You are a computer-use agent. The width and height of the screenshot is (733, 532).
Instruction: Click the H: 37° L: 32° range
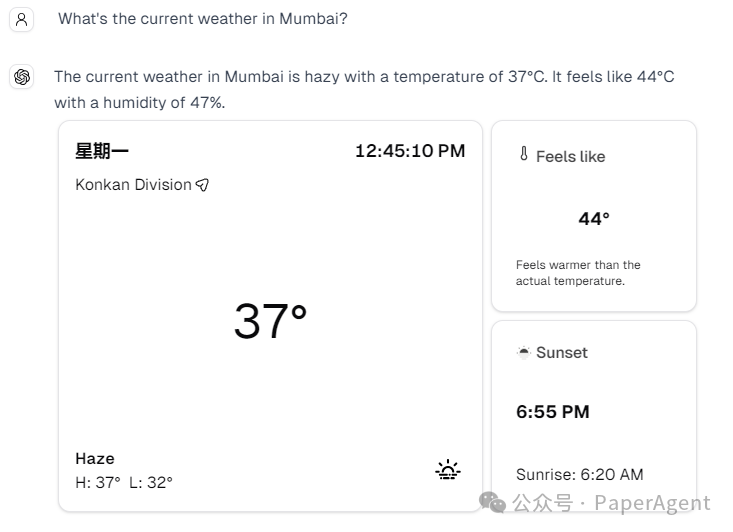124,482
